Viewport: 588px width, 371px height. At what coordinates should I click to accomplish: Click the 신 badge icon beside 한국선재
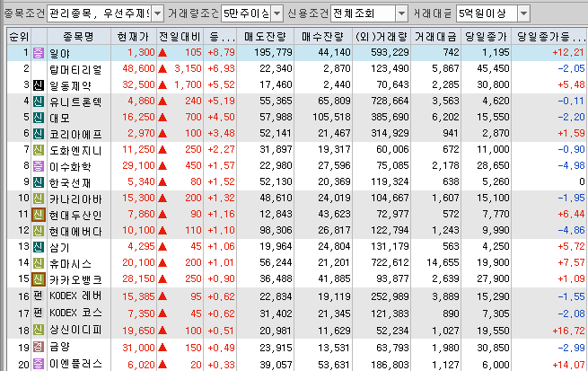pyautogui.click(x=39, y=182)
